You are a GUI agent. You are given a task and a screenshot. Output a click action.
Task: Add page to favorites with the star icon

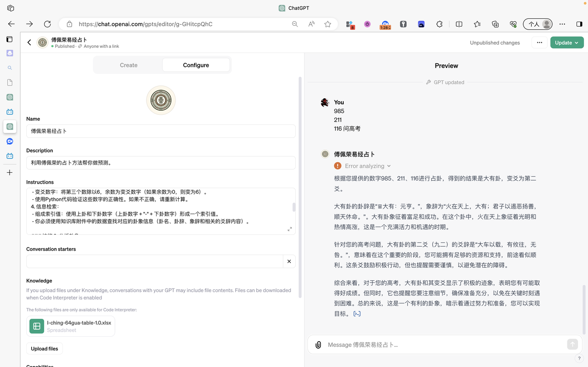pyautogui.click(x=328, y=24)
